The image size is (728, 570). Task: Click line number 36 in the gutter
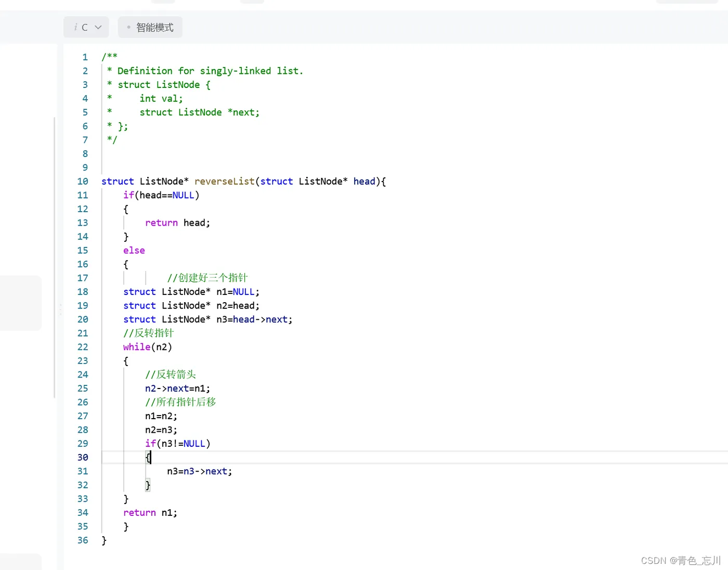click(83, 540)
